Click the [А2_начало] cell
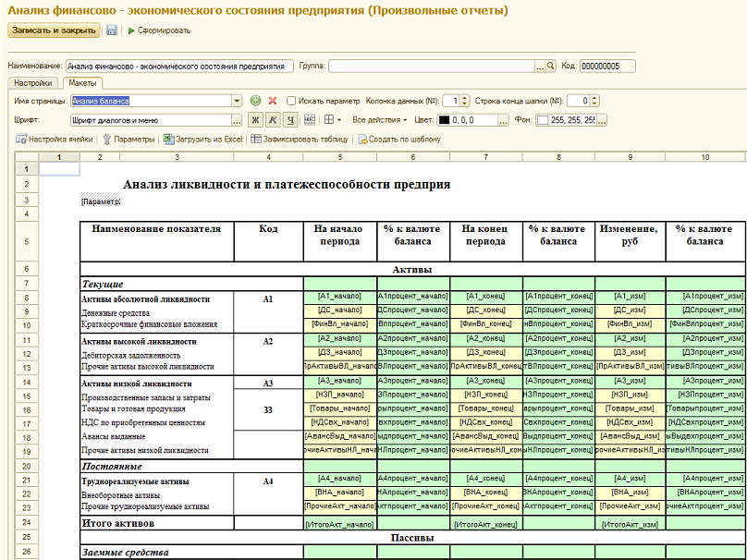This screenshot has height=560, width=747. (339, 338)
